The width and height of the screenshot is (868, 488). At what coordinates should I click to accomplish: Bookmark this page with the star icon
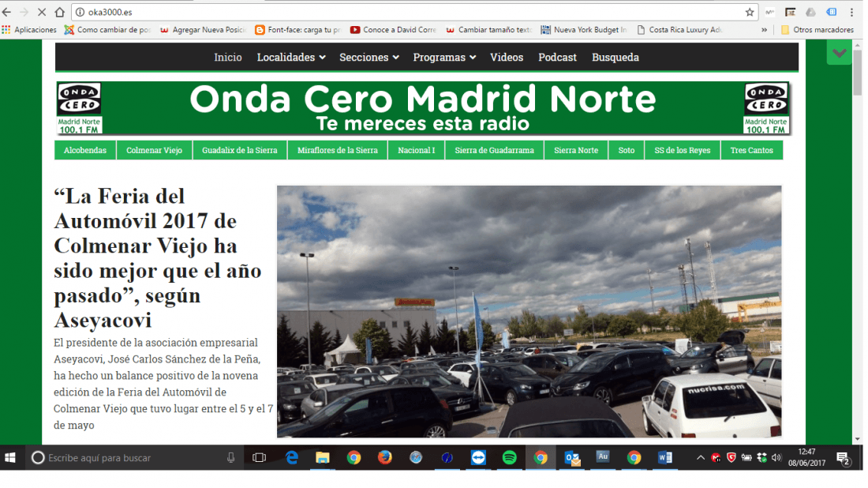pos(750,12)
